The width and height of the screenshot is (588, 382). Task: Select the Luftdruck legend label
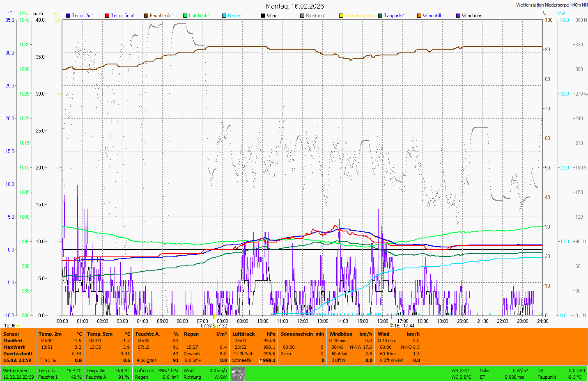(x=199, y=16)
